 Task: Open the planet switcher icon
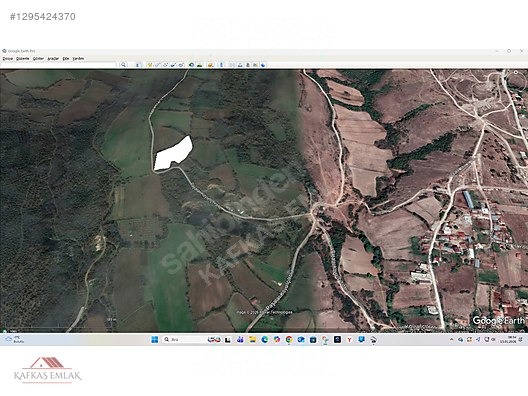pyautogui.click(x=210, y=65)
